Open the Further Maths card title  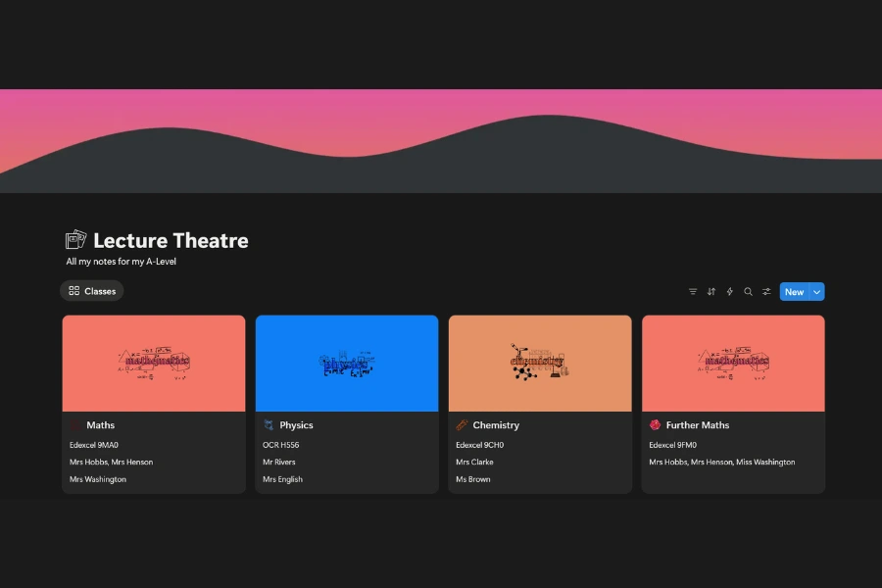[697, 425]
